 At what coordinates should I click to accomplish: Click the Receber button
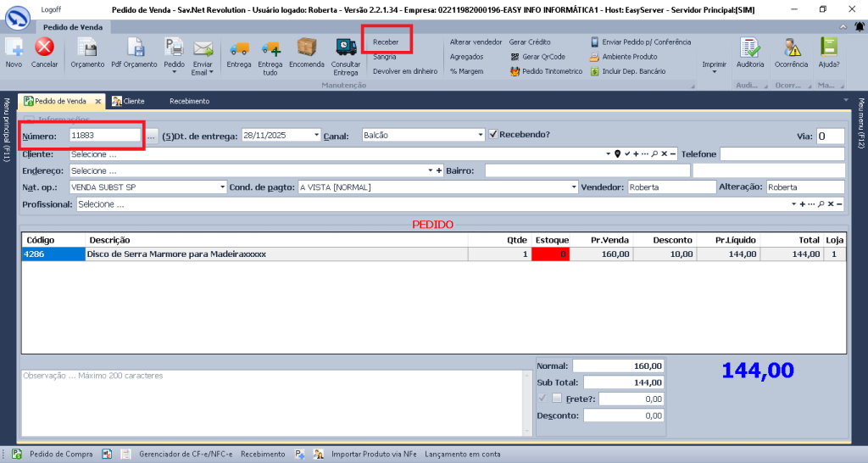386,42
